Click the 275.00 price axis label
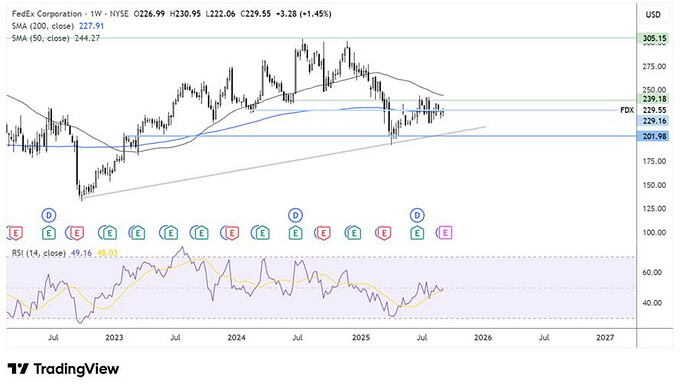Image resolution: width=690 pixels, height=390 pixels. pyautogui.click(x=654, y=66)
